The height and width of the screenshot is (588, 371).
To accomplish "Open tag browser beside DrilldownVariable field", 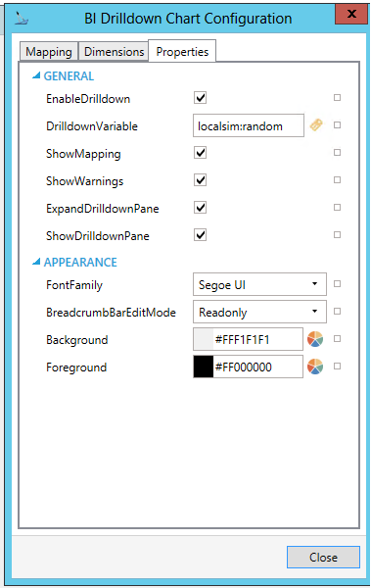I will pos(316,125).
